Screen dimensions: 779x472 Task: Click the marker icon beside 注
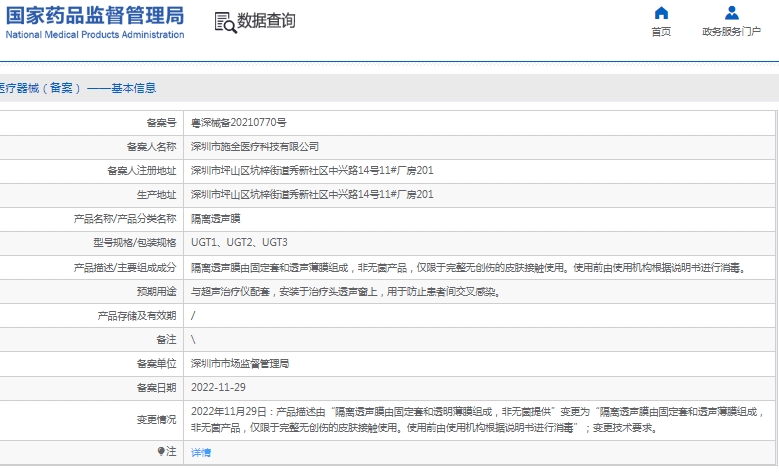point(161,451)
